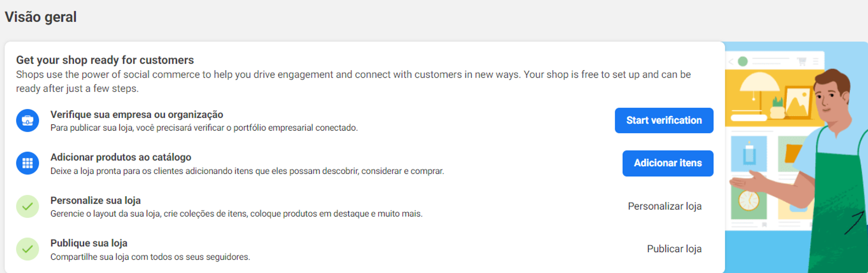
Task: Click the Start verification button
Action: (664, 120)
